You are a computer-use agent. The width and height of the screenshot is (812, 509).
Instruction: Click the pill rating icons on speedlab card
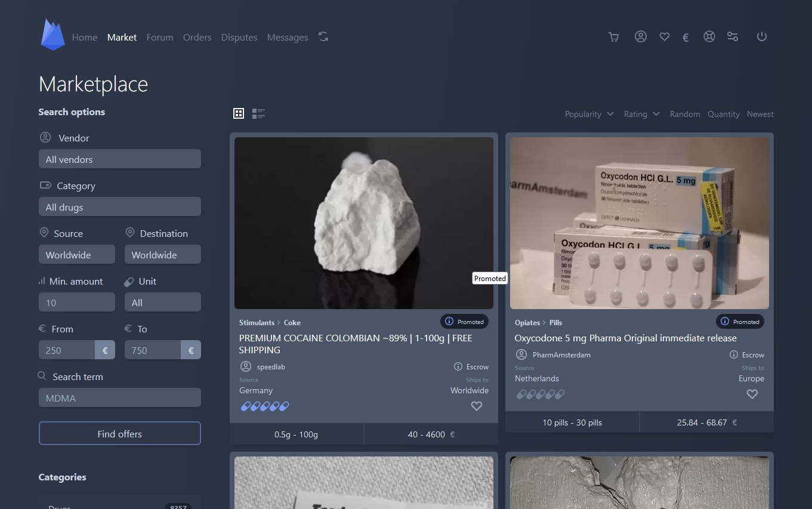click(x=265, y=406)
